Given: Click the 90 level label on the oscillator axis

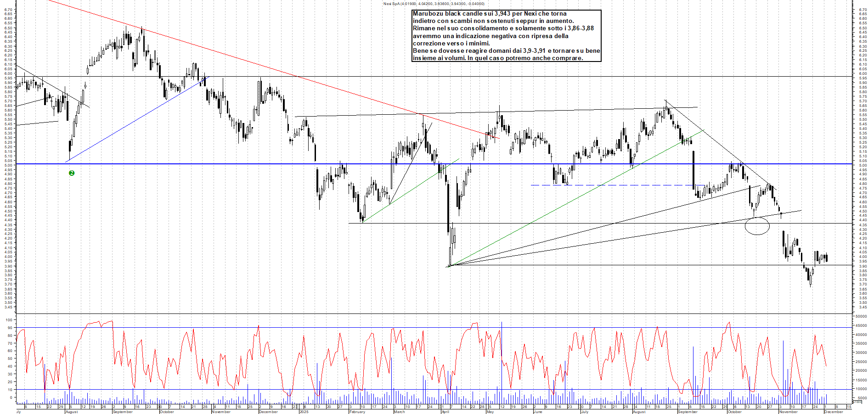Looking at the screenshot, I should (x=9, y=328).
